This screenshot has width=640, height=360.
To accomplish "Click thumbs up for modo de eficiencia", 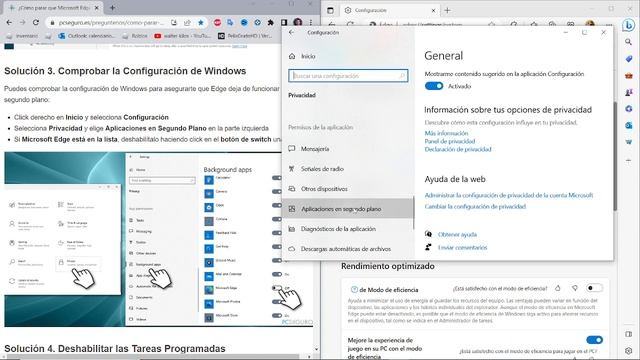I will coord(558,288).
